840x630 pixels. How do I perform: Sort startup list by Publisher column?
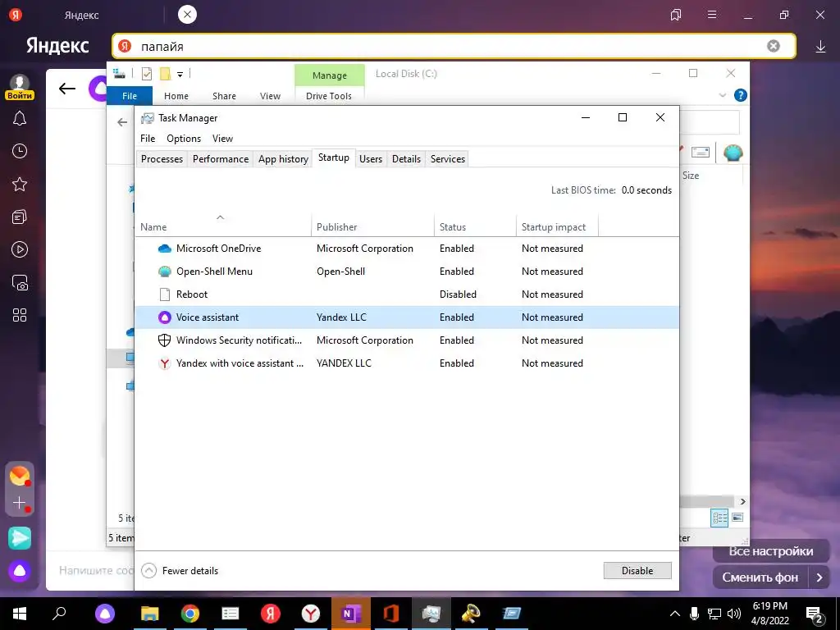tap(372, 226)
